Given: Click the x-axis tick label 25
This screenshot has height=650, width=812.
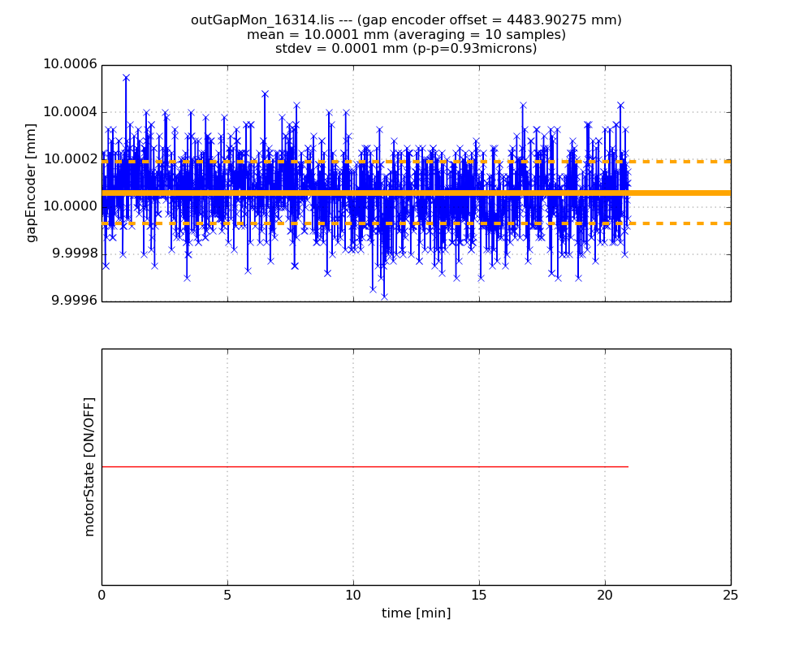Looking at the screenshot, I should click(730, 596).
